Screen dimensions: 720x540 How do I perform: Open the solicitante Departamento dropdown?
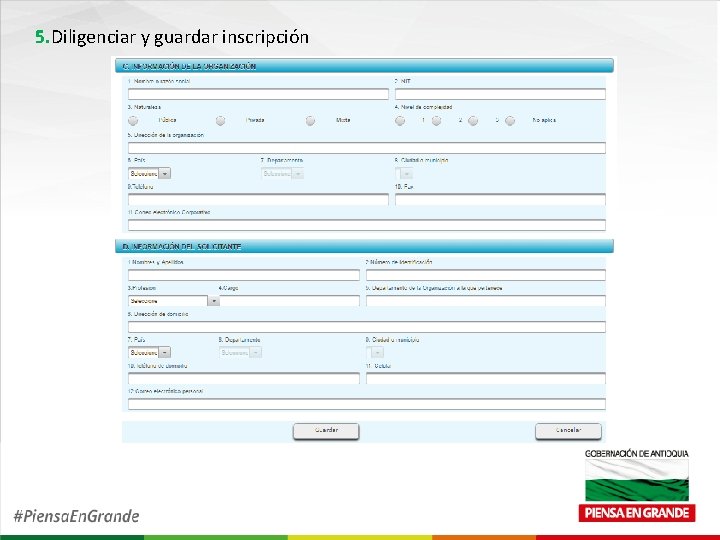tap(240, 352)
